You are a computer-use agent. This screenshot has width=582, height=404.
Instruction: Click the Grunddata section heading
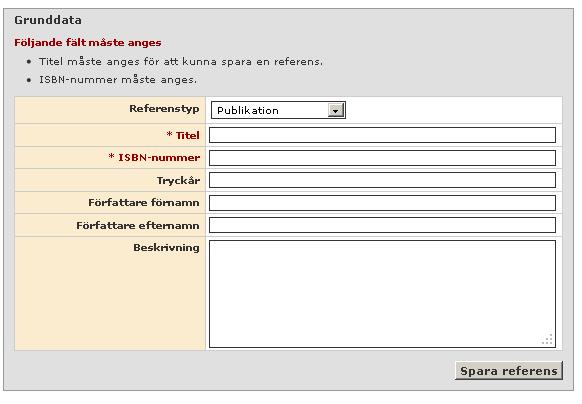tap(48, 20)
